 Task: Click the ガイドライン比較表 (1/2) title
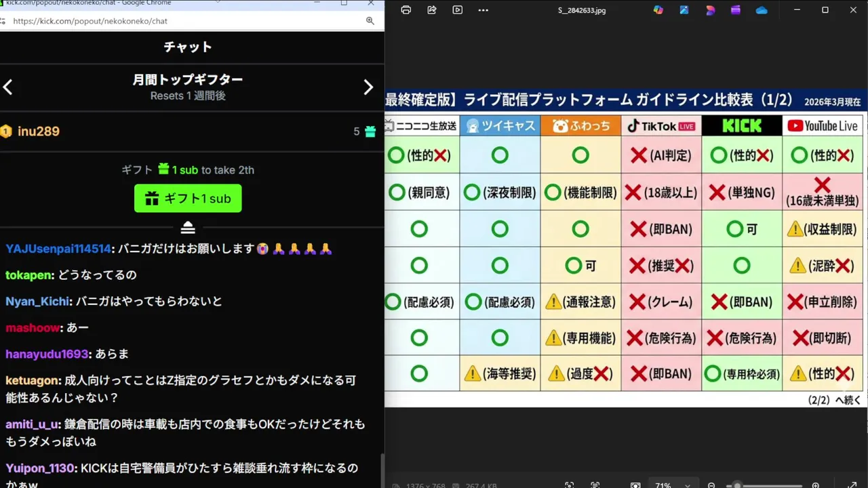click(x=715, y=100)
